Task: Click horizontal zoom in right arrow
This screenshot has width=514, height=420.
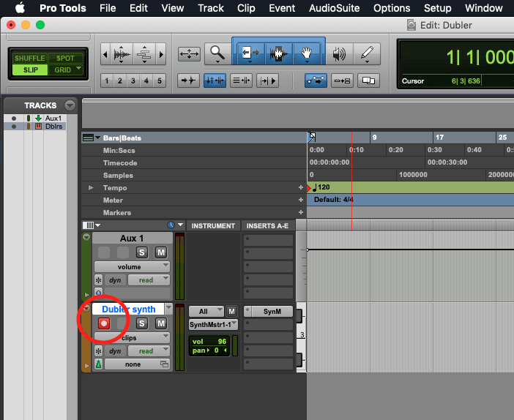Action: [161, 54]
